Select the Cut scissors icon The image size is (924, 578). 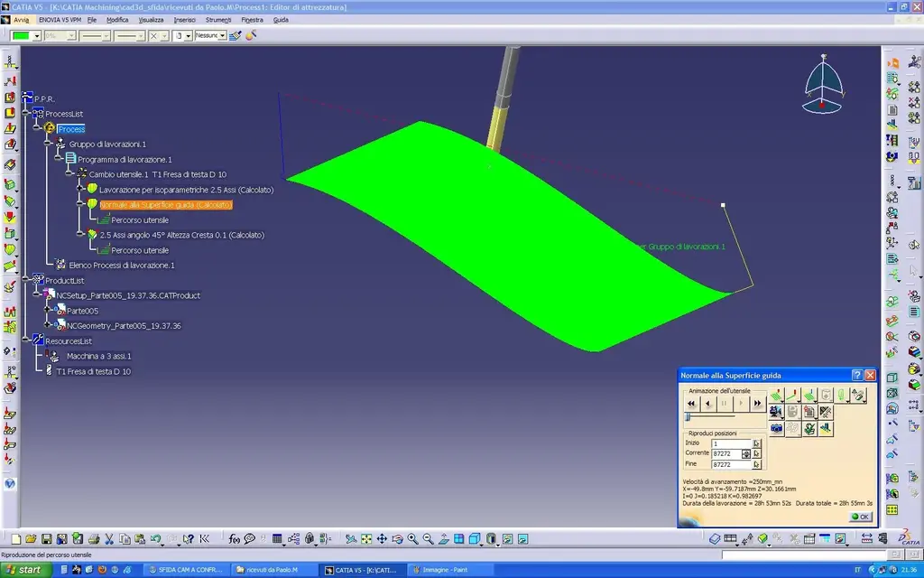point(108,539)
